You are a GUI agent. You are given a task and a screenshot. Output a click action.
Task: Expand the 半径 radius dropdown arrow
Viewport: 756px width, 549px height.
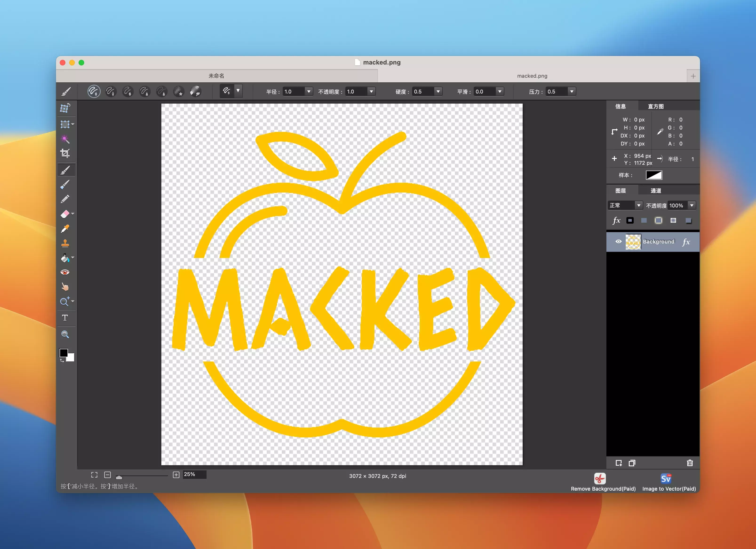pos(309,91)
